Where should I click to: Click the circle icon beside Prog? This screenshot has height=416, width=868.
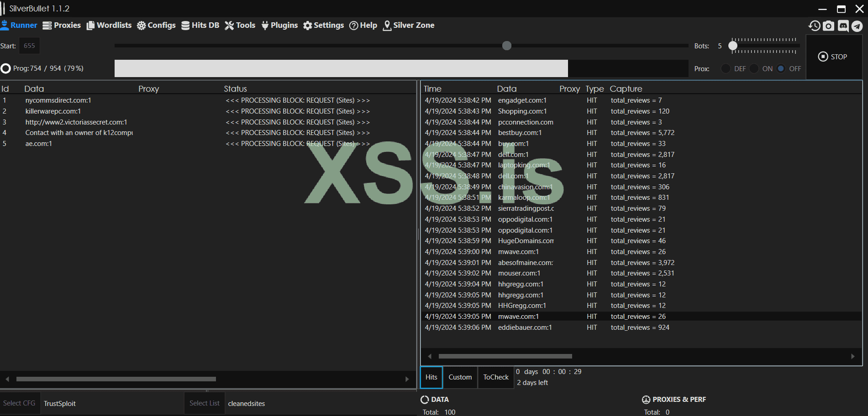pyautogui.click(x=6, y=68)
